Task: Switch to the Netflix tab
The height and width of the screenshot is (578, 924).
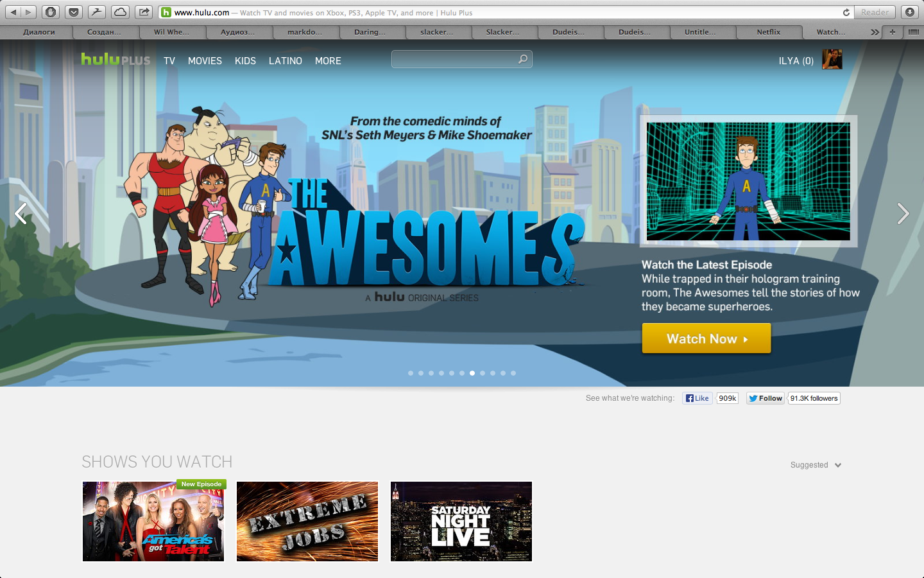Action: click(x=769, y=31)
